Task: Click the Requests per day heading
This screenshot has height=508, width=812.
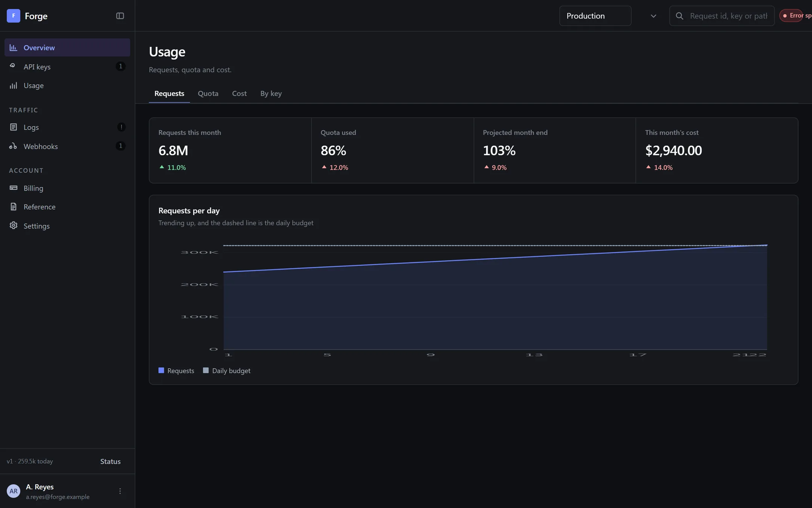Action: [x=189, y=211]
